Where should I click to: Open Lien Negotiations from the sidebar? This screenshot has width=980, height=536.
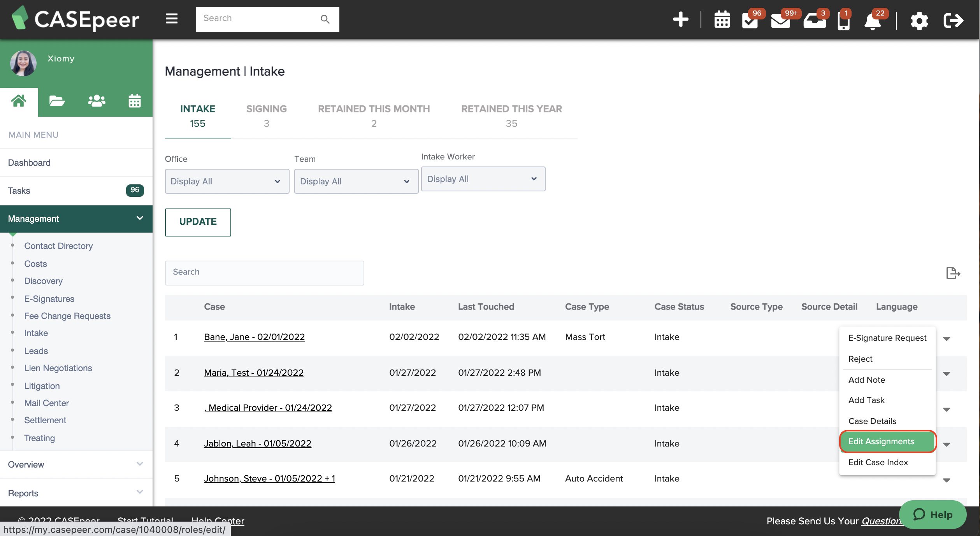(x=58, y=368)
